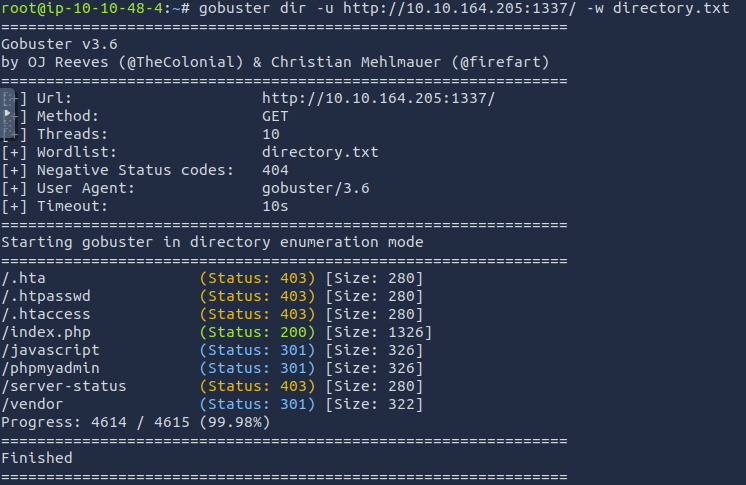Click the Wordlist value directory.txt
The width and height of the screenshot is (746, 485).
pos(320,152)
